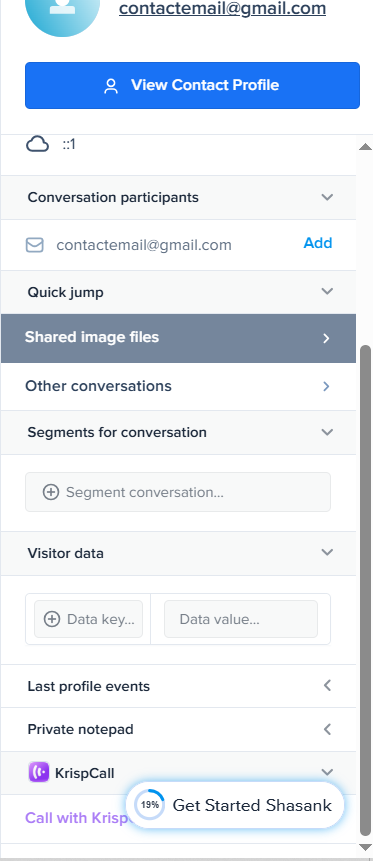Click the person icon in View Contact Profile
Screen dimensions: 373x861
pyautogui.click(x=112, y=86)
